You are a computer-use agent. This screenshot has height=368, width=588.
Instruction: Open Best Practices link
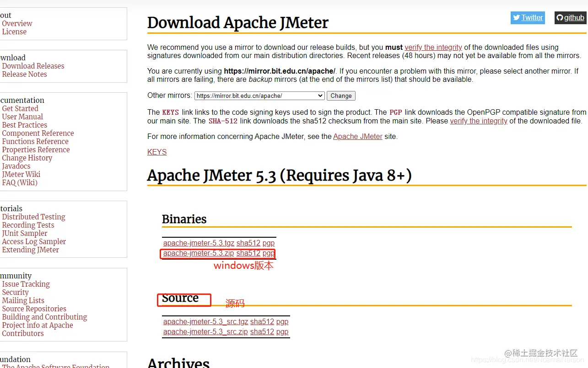pyautogui.click(x=24, y=125)
